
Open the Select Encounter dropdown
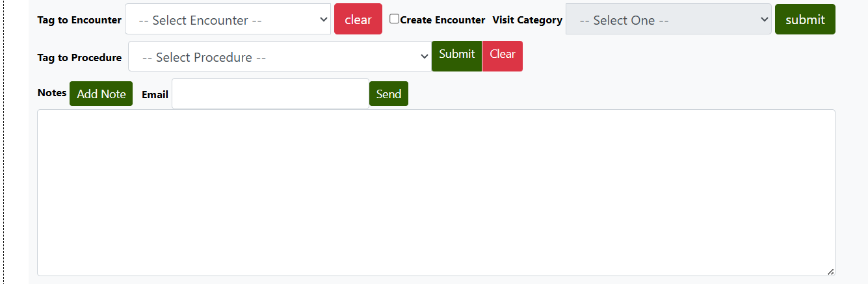click(228, 19)
